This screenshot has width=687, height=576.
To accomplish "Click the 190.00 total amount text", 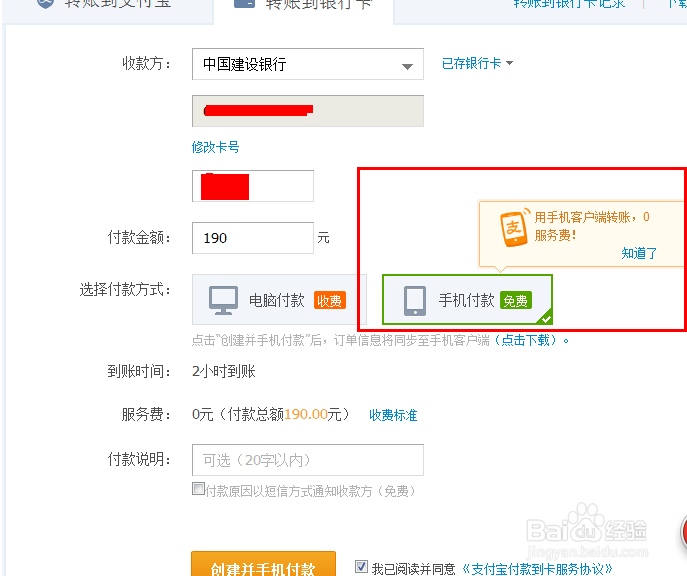I will point(306,414).
